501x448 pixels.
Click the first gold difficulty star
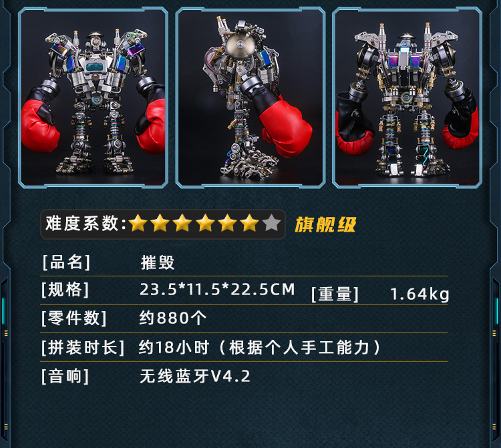(x=138, y=223)
